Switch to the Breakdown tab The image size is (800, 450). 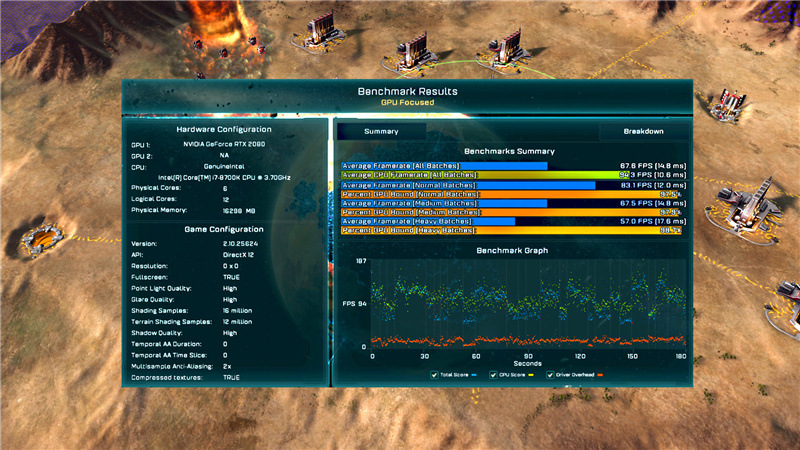tap(643, 131)
